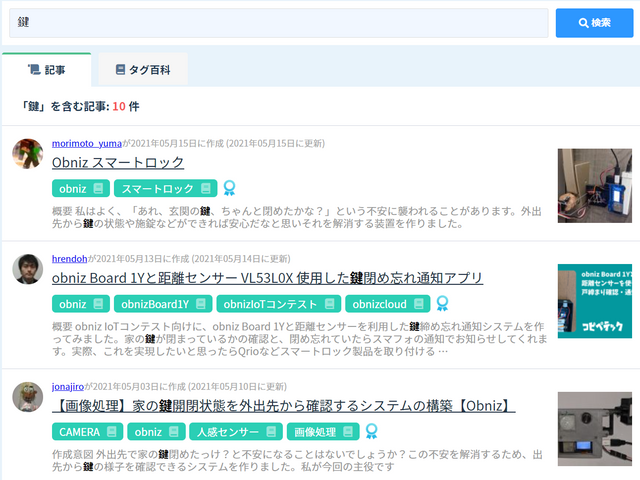Click morimoto_yuma's avatar image
Image resolution: width=640 pixels, height=480 pixels.
[28, 153]
